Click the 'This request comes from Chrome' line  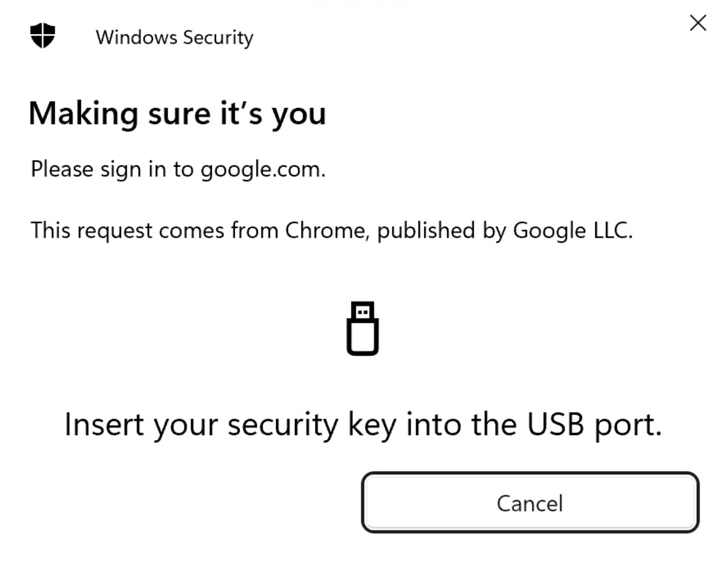click(331, 230)
